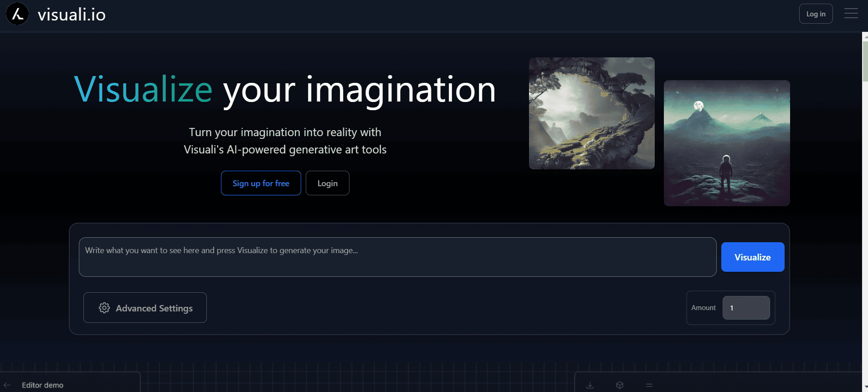
Task: Open the hamburger menu in the header
Action: (x=851, y=14)
